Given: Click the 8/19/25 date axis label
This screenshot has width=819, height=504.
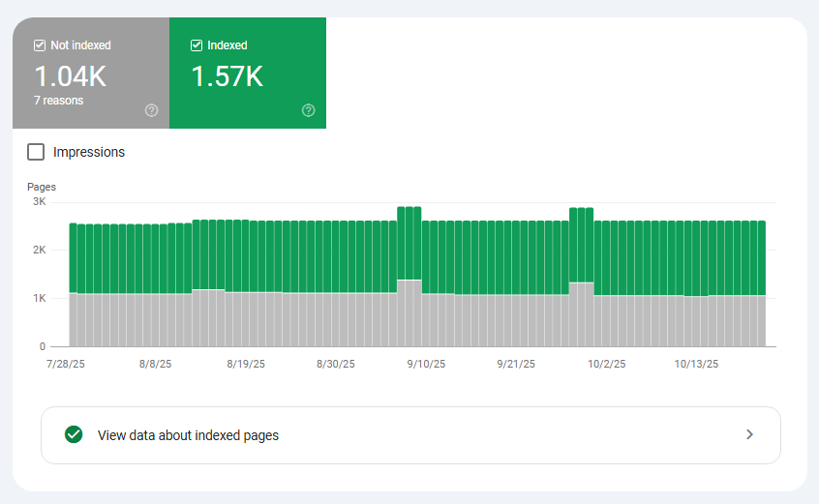Looking at the screenshot, I should [246, 365].
